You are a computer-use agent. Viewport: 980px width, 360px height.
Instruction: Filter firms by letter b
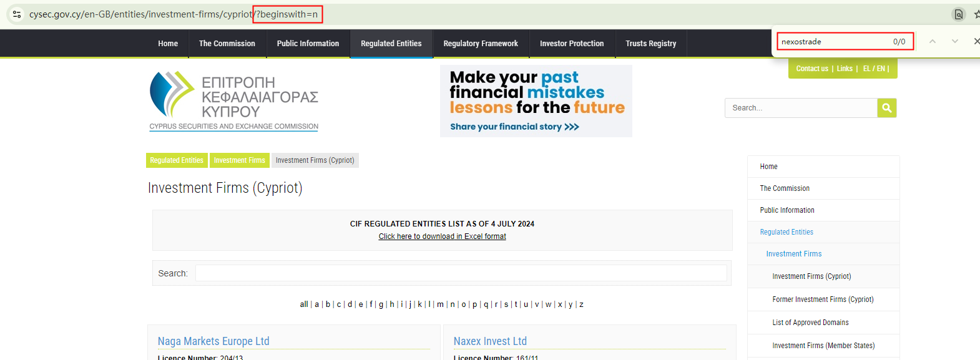click(x=328, y=304)
